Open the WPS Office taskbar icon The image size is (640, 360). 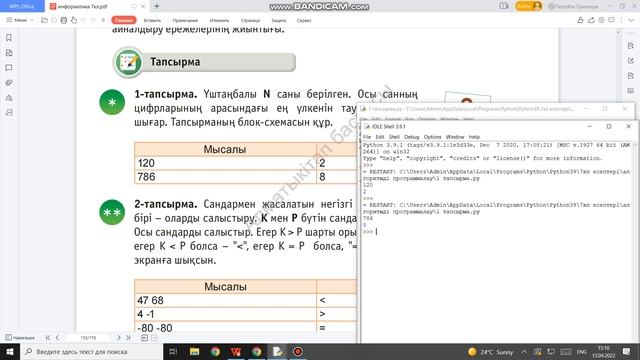[x=236, y=351]
